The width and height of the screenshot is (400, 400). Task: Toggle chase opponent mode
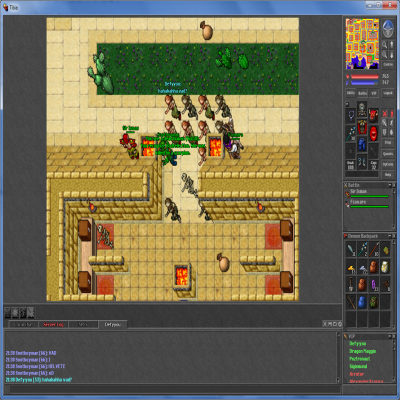click(x=392, y=123)
